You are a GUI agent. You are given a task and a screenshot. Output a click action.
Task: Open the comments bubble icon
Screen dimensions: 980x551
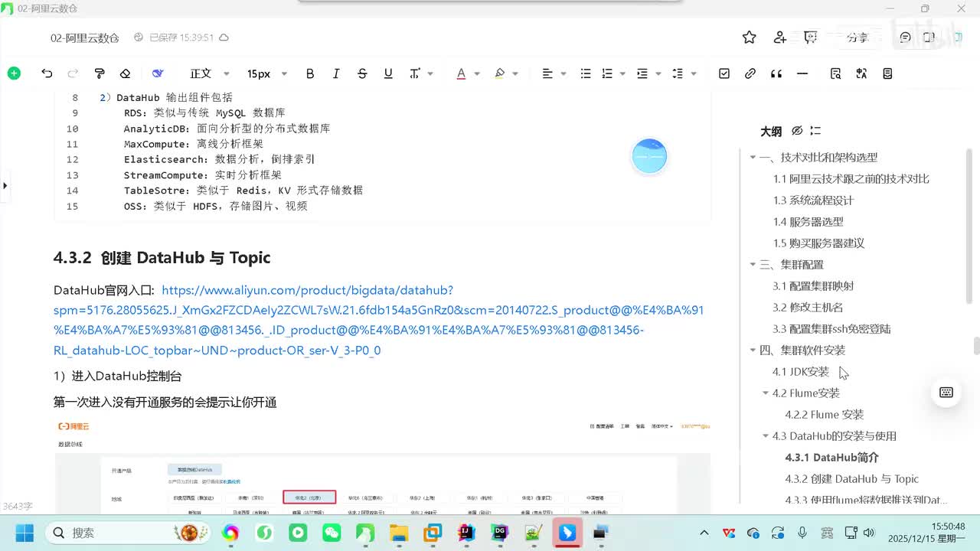point(906,37)
